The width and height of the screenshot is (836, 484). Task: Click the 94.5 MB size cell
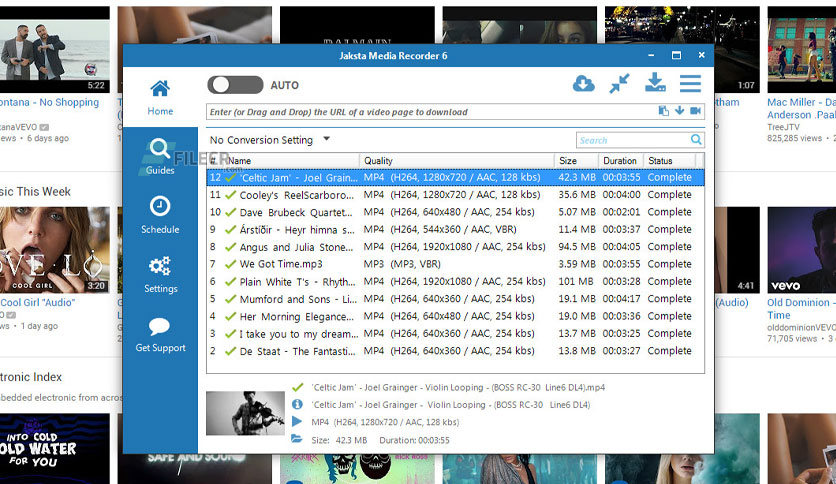[x=577, y=247]
